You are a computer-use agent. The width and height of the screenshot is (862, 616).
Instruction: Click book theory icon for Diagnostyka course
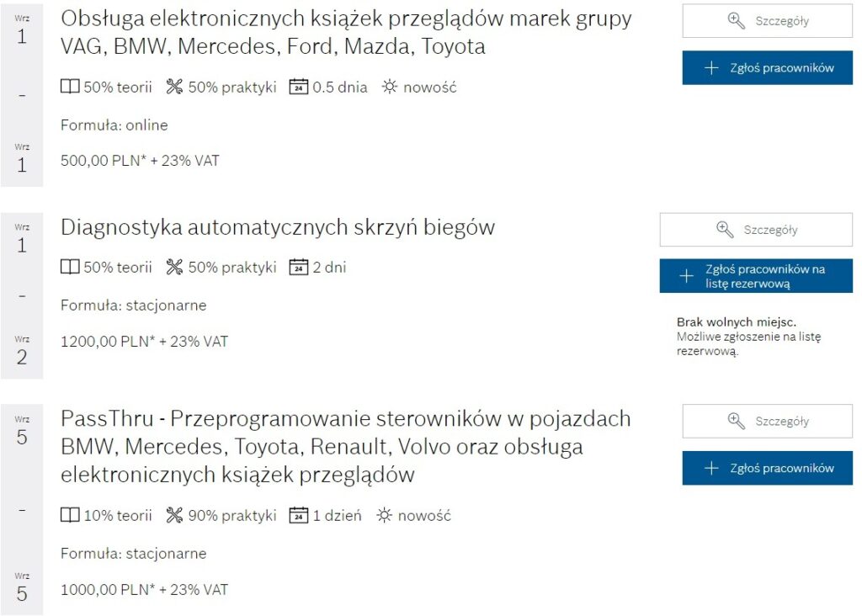(x=70, y=268)
